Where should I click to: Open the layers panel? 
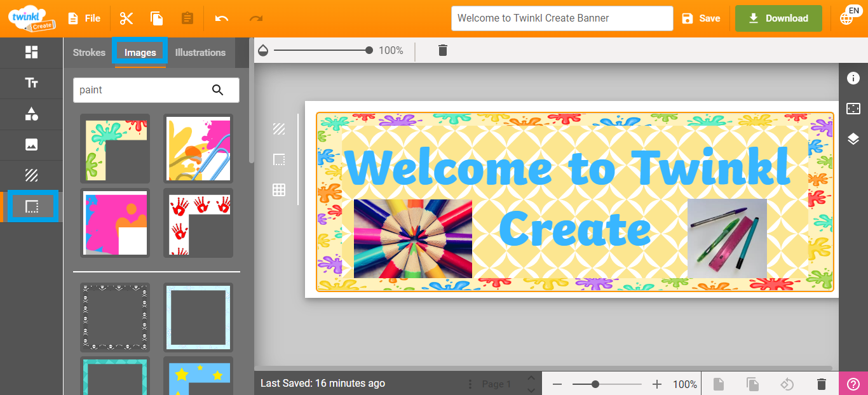click(x=853, y=139)
